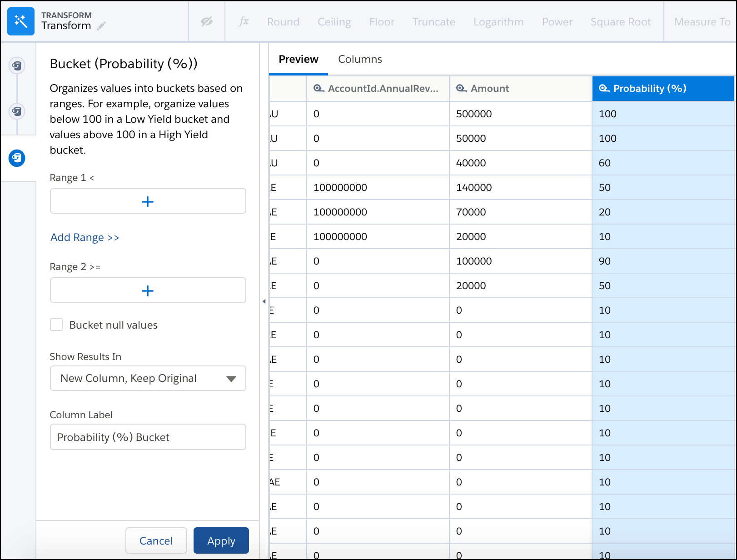
Task: Enable the Bucket null values checkbox
Action: 56,325
